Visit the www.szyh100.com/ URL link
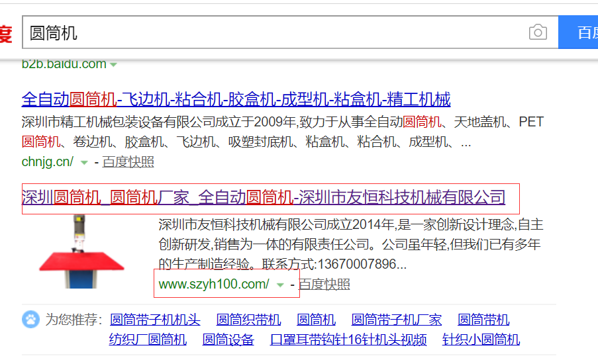The width and height of the screenshot is (598, 364). [214, 285]
